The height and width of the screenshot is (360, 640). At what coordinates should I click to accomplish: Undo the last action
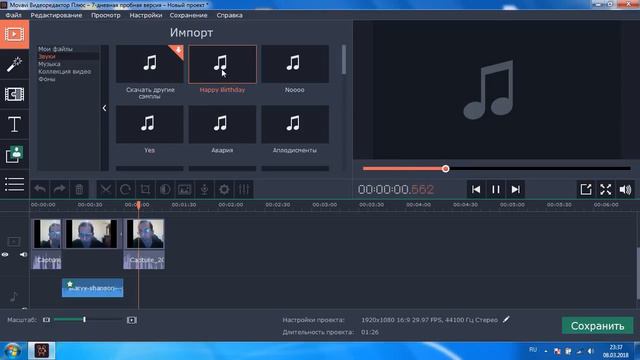(x=40, y=189)
